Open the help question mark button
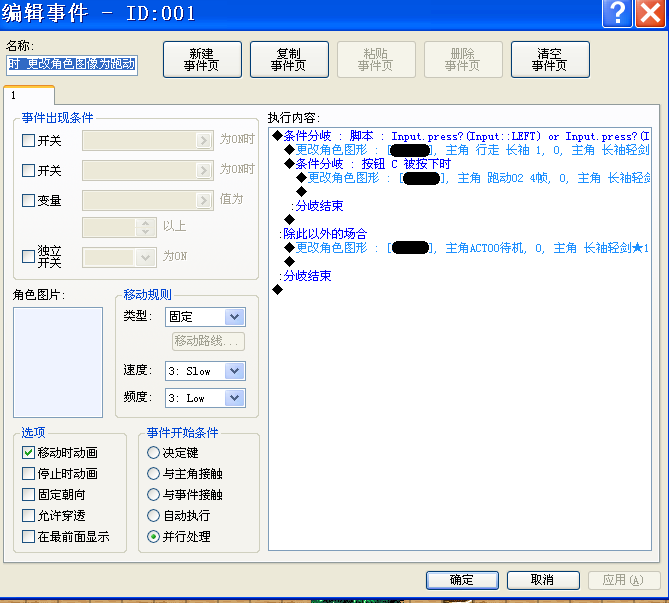669x603 pixels. pos(617,13)
